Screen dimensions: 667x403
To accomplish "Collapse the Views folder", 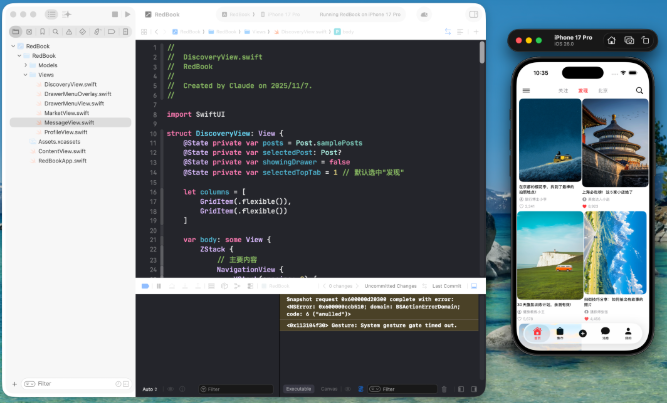I will click(26, 75).
